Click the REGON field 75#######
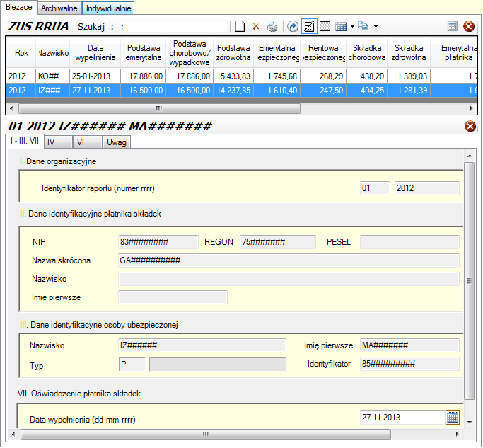Viewport: 483px width, 448px height. pyautogui.click(x=278, y=242)
